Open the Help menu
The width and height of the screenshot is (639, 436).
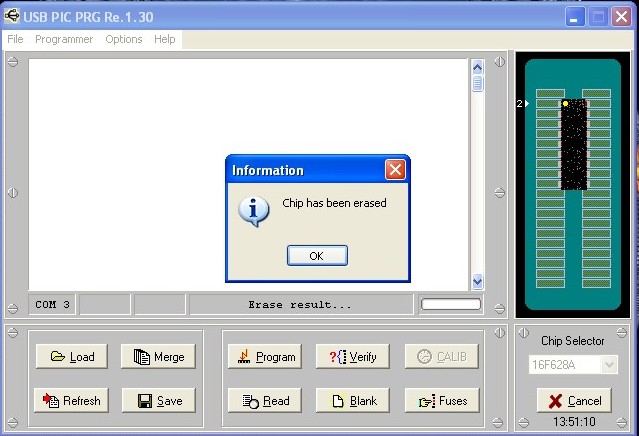[165, 39]
